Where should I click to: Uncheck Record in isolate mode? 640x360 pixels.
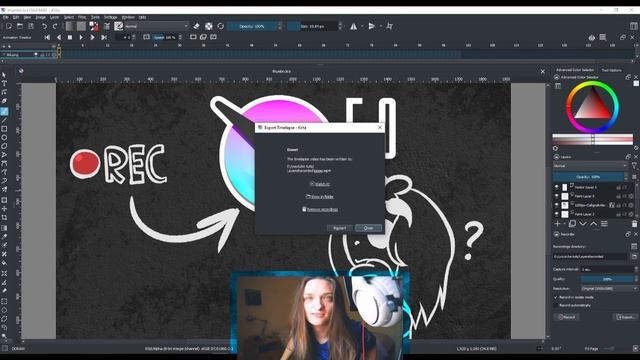tap(556, 297)
